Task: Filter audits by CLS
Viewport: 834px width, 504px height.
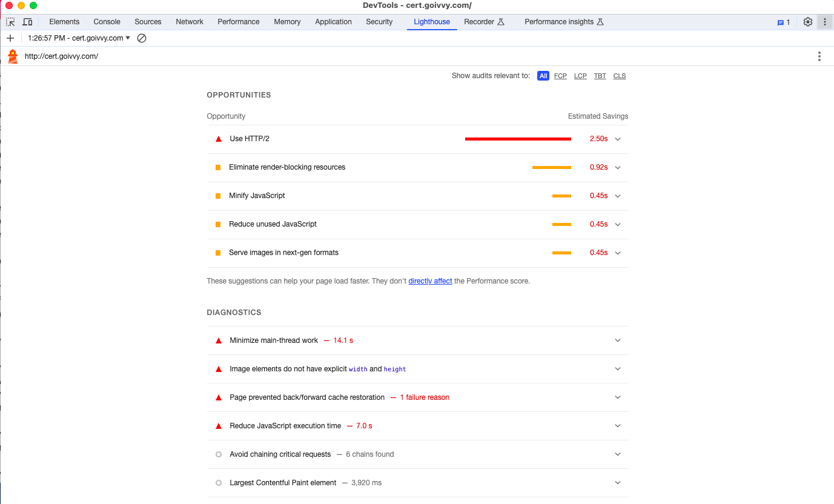Action: pos(619,76)
